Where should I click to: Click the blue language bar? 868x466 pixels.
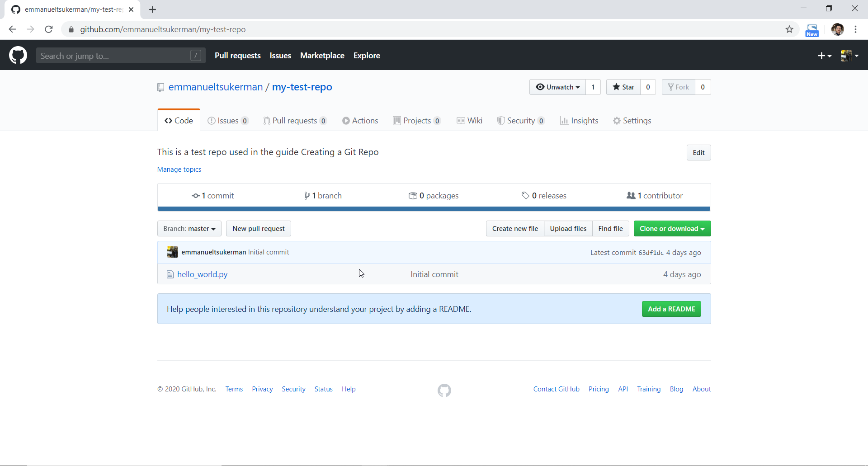tap(434, 209)
